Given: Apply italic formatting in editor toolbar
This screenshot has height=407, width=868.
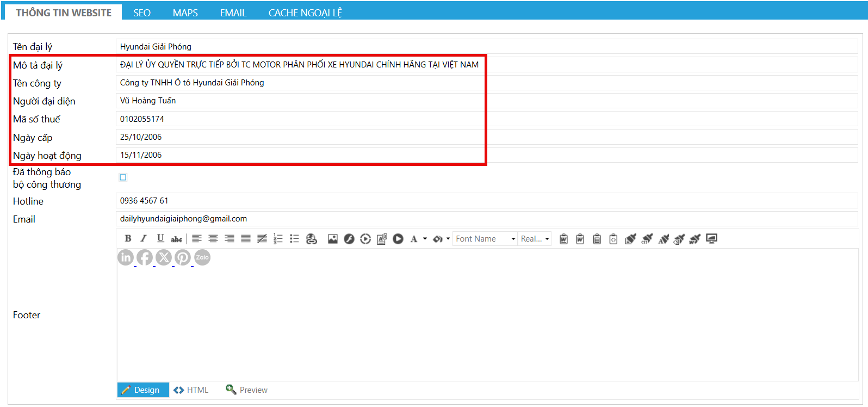Looking at the screenshot, I should [x=144, y=238].
